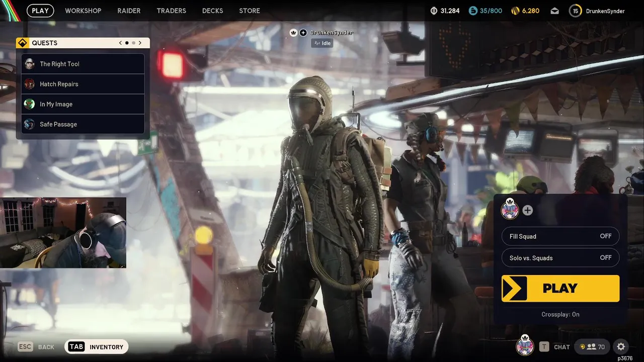The height and width of the screenshot is (362, 644).
Task: Click the webcam overlay thumbnail
Action: tap(63, 232)
